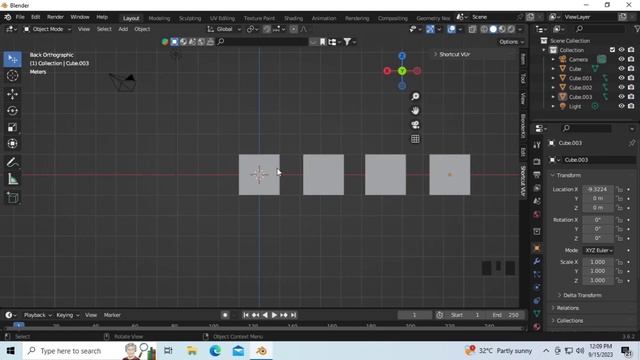Hide the Cube object eye icon
Image resolution: width=640 pixels, height=360 pixels.
(x=621, y=69)
